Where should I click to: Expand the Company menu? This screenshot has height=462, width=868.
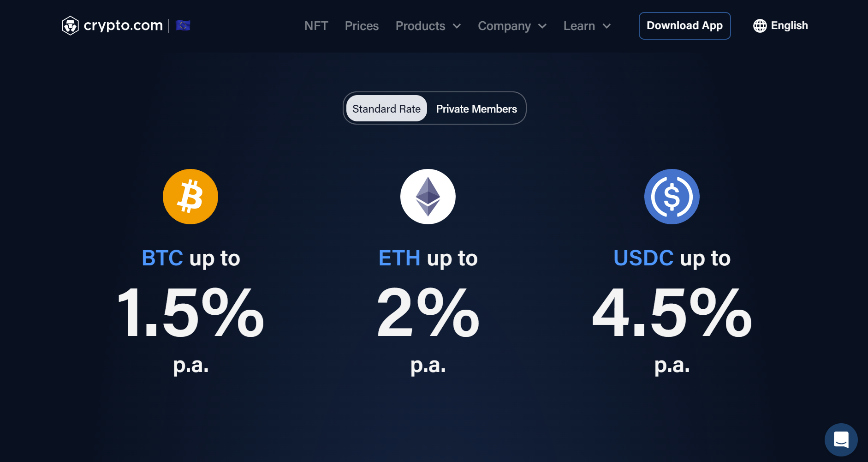tap(512, 26)
